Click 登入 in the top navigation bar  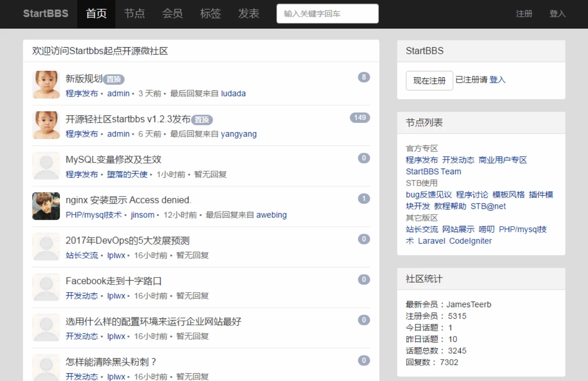pyautogui.click(x=557, y=14)
